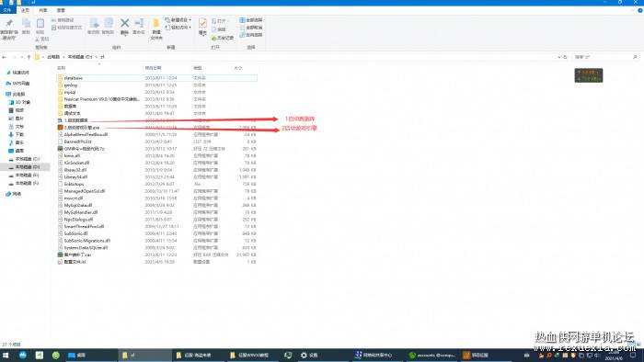Select the Navicat Premium folder
Viewport: 644px width, 362px height.
click(101, 99)
